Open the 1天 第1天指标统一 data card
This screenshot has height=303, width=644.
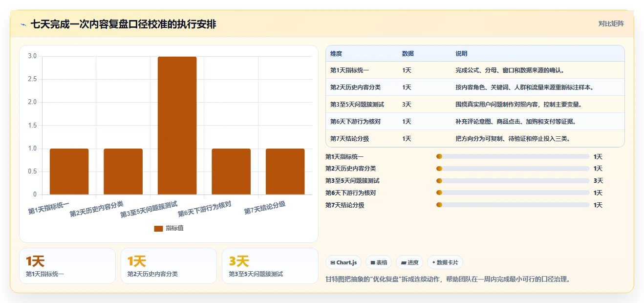(x=67, y=266)
